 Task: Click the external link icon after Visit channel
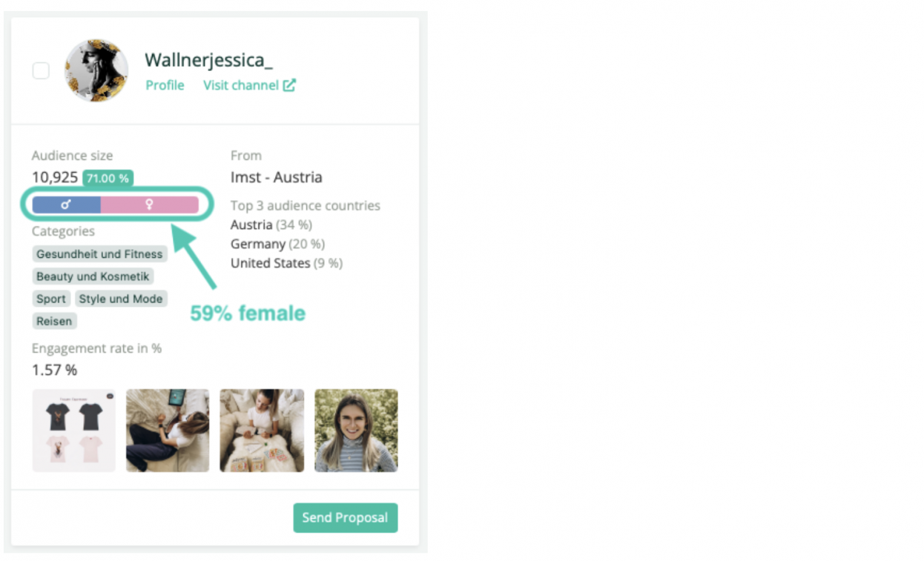pos(289,85)
